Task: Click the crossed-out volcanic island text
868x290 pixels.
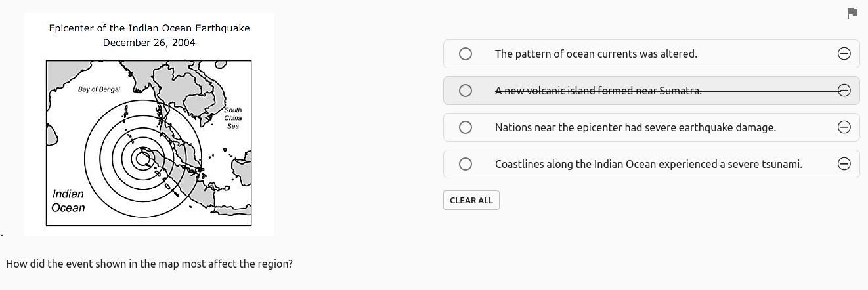Action: [598, 91]
